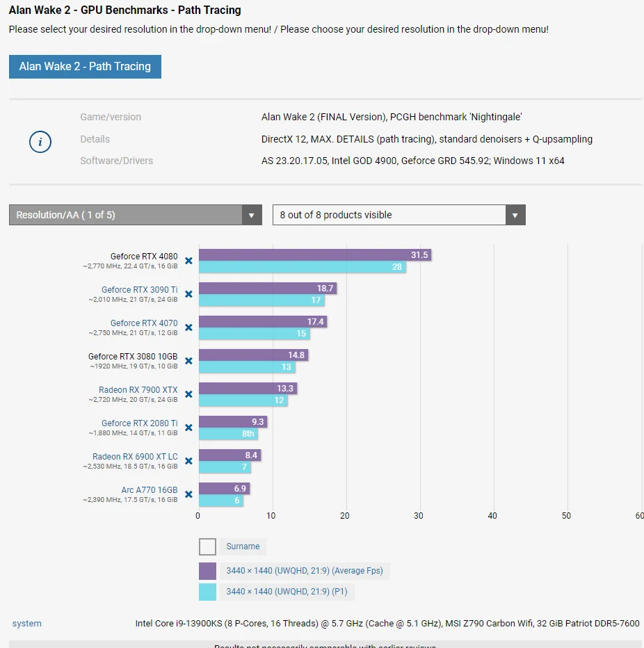The width and height of the screenshot is (644, 648).
Task: Click the Radeon RX 7900 XTX 13.3 bar
Action: [248, 389]
